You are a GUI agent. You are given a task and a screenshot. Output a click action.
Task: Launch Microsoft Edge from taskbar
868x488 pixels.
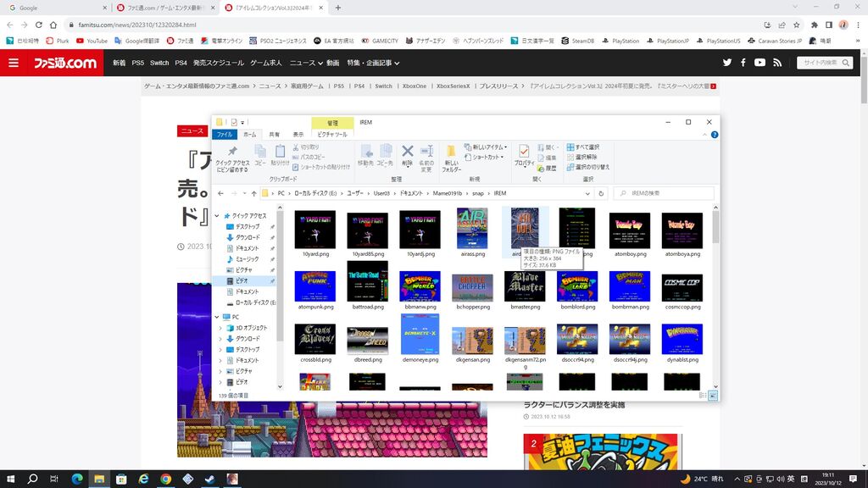tap(77, 480)
